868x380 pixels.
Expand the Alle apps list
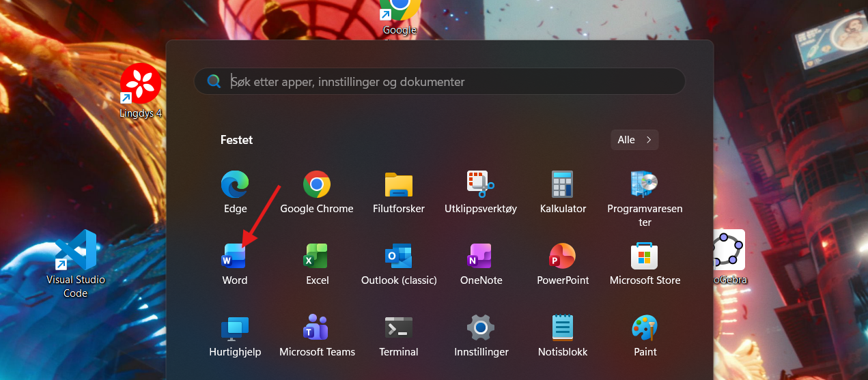tap(634, 140)
